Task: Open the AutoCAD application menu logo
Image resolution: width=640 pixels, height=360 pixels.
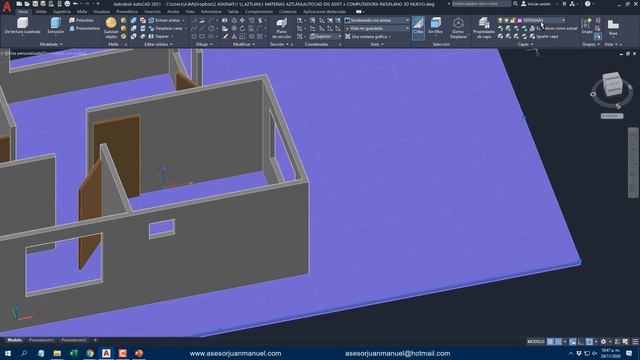Action: pos(7,7)
